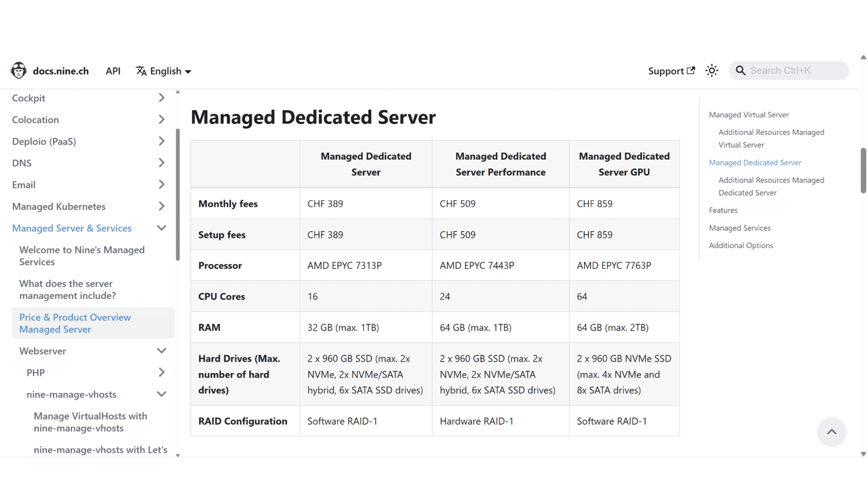868x488 pixels.
Task: Expand the DNS sidebar section chevron
Action: [162, 163]
